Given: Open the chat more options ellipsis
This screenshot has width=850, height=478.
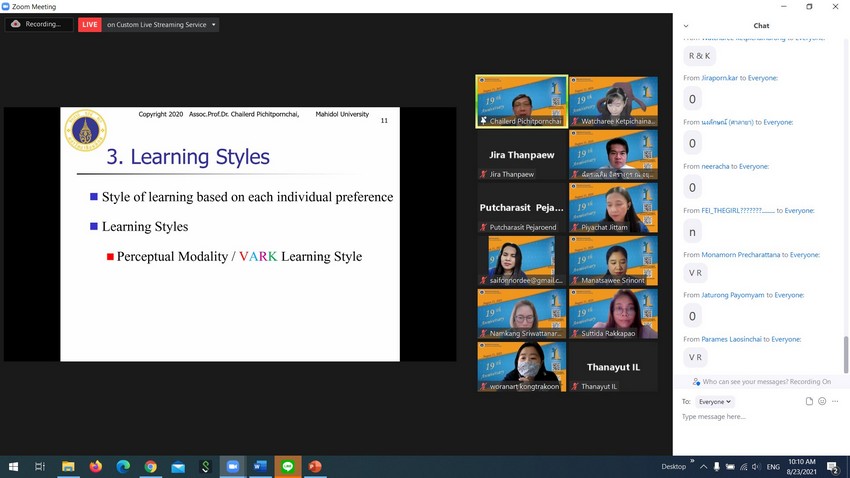Looking at the screenshot, I should 836,401.
